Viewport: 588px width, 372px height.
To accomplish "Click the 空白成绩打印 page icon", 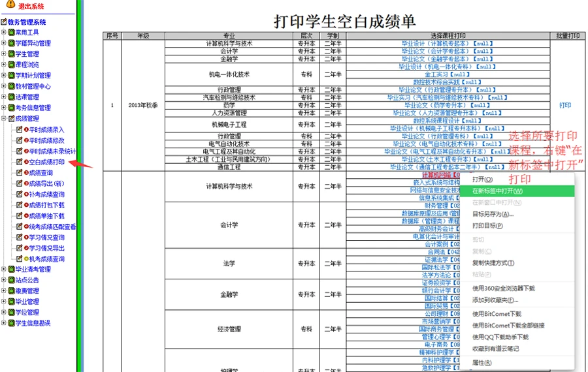I will pos(19,162).
